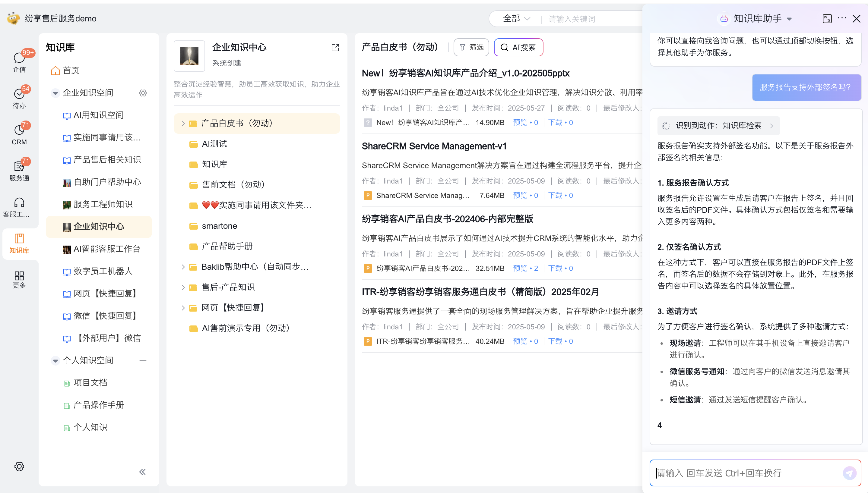Click PPT file icon of ITR-纷享销客纷享销客服务…
This screenshot has width=868, height=493.
point(368,341)
